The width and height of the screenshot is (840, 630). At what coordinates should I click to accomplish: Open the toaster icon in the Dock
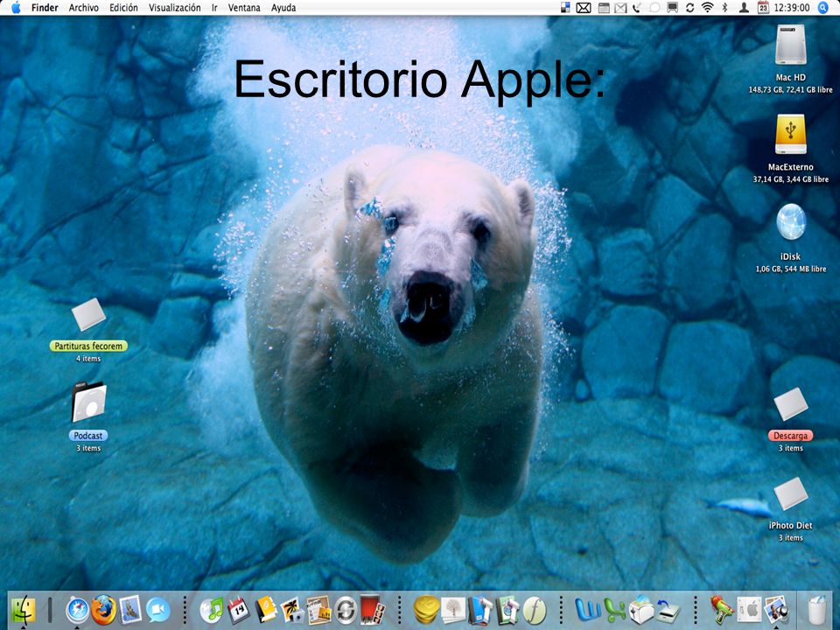[x=641, y=610]
